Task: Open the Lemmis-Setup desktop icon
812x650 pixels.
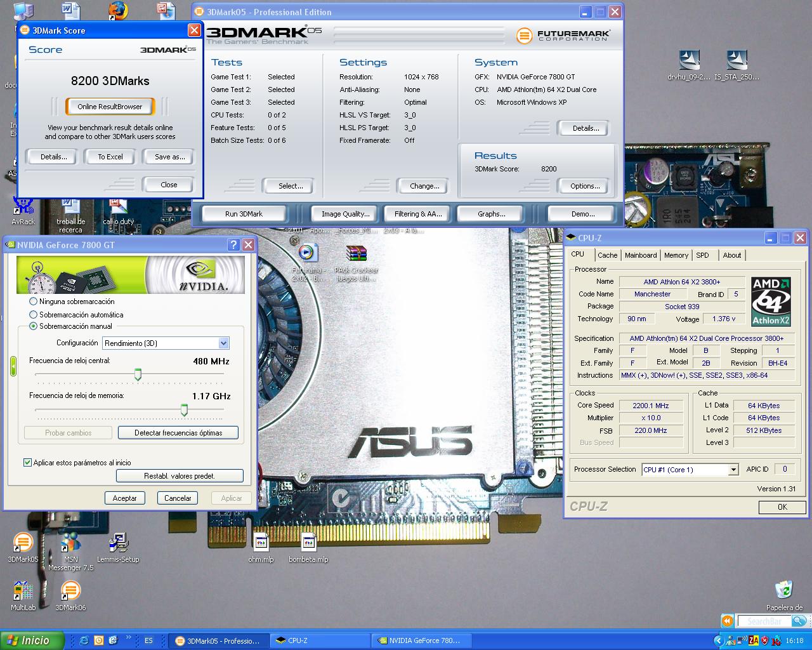Action: (x=118, y=543)
